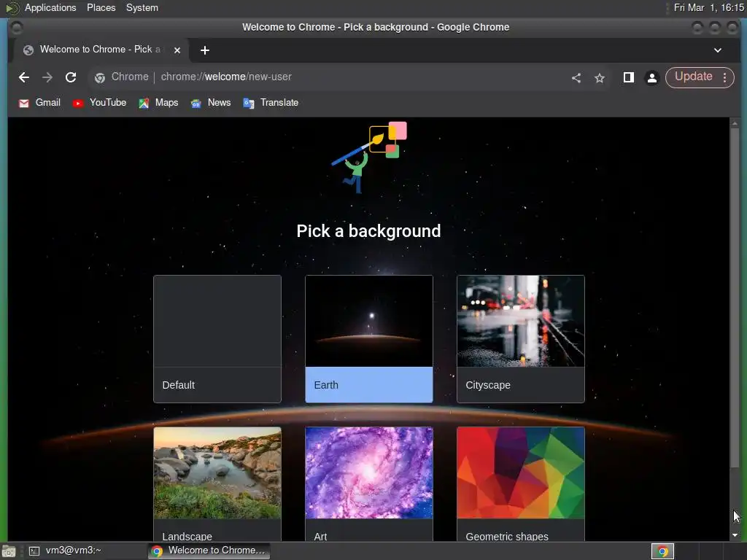This screenshot has height=560, width=747.
Task: Select the Default background card
Action: [x=217, y=339]
